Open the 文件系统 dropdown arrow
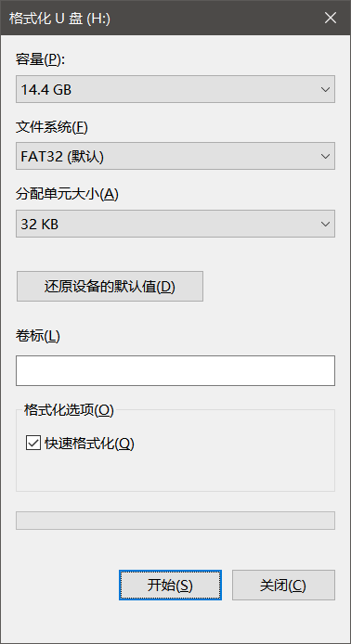This screenshot has height=644, width=351. pos(326,156)
